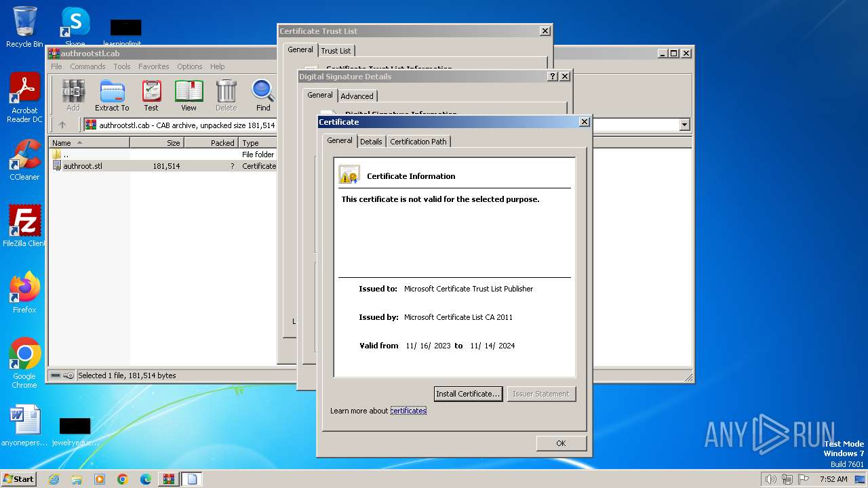This screenshot has height=488, width=868.
Task: Click the Edge icon in the taskbar
Action: click(146, 479)
